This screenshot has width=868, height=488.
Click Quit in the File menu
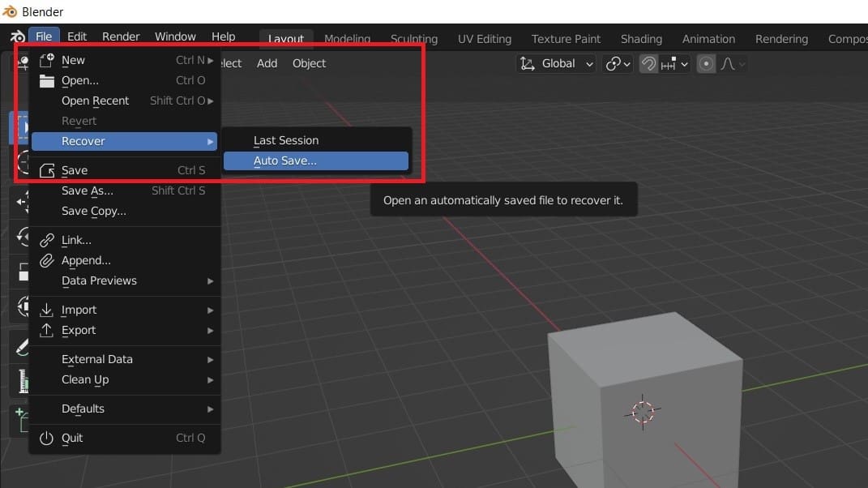point(125,438)
